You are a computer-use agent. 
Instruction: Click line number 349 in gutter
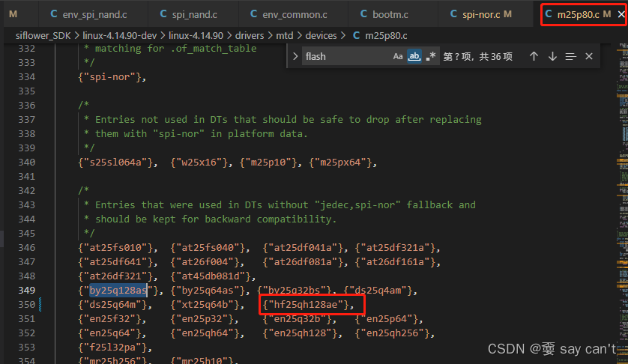click(26, 291)
